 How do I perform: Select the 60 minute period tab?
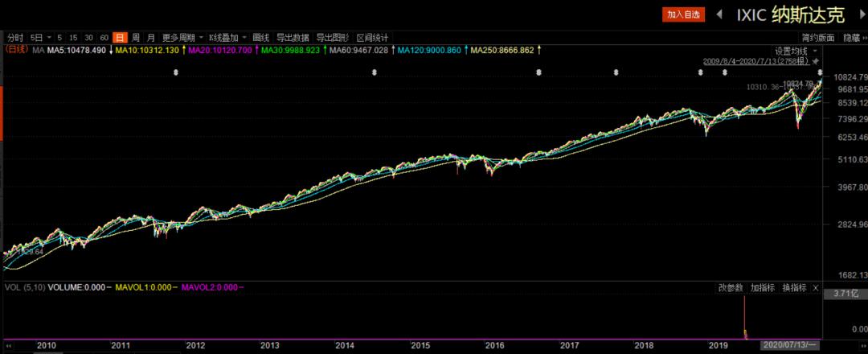point(104,38)
